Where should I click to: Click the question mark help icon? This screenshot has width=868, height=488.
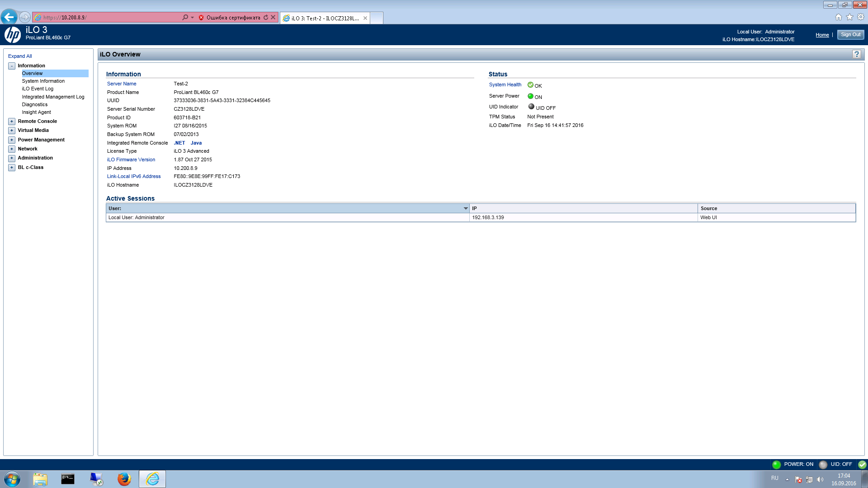coord(856,54)
